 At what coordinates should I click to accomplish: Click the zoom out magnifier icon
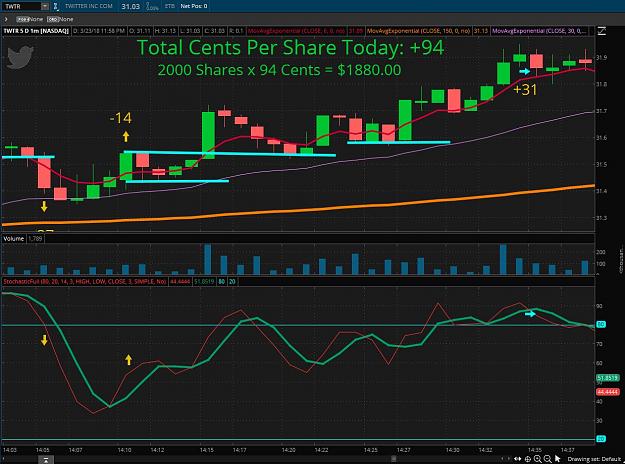tap(548, 459)
